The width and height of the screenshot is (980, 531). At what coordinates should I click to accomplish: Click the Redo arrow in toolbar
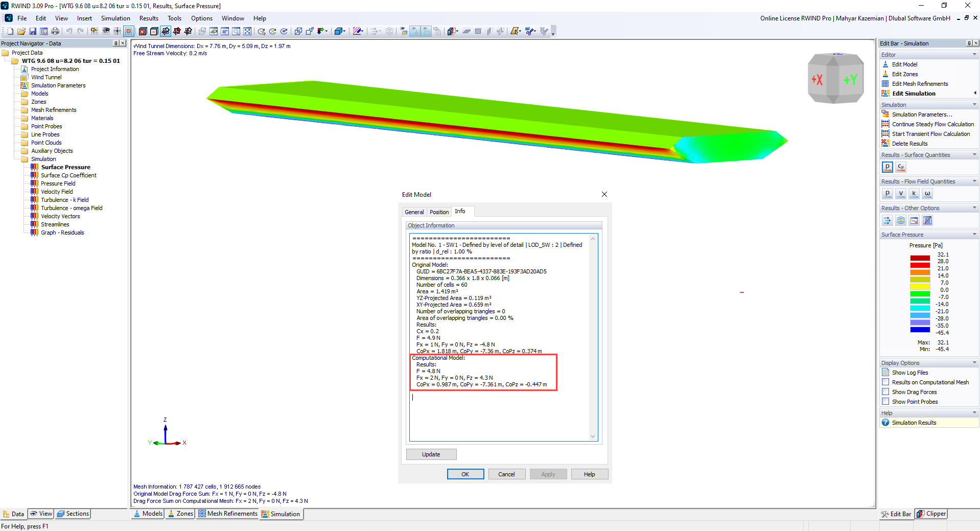pos(80,31)
